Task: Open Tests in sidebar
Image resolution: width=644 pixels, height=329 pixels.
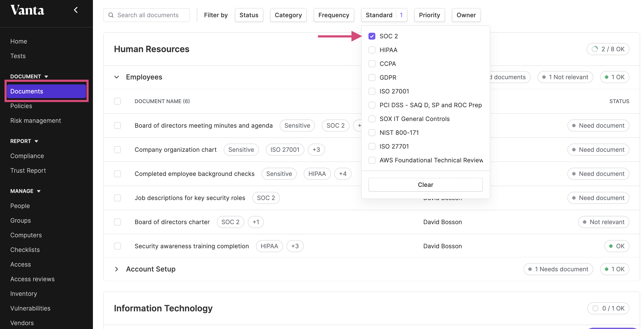Action: [x=18, y=56]
